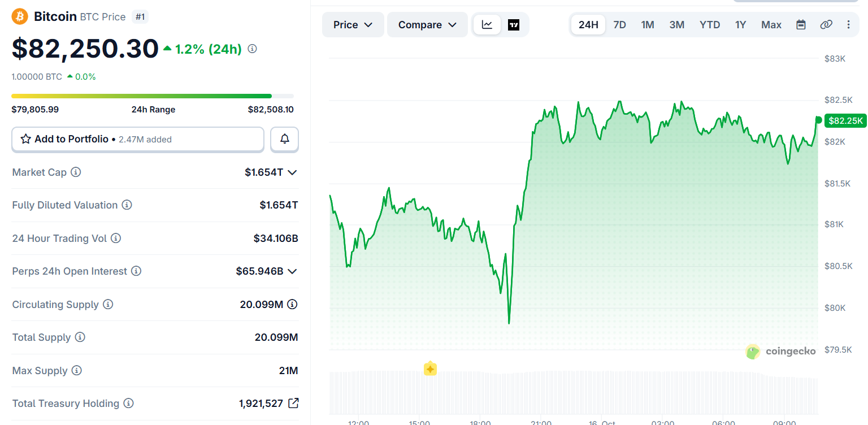Show 24 Hour Trading Vol info
This screenshot has width=868, height=425.
(x=116, y=238)
